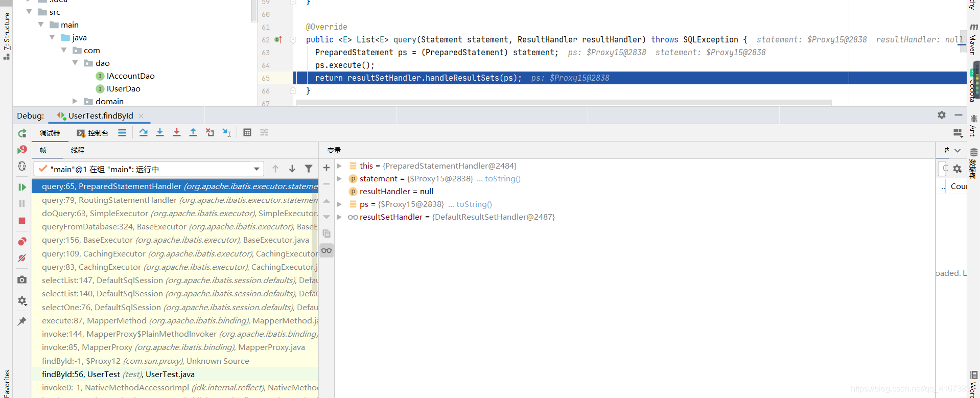This screenshot has width=980, height=398.
Task: Go to next frame with down arrow
Action: point(292,169)
